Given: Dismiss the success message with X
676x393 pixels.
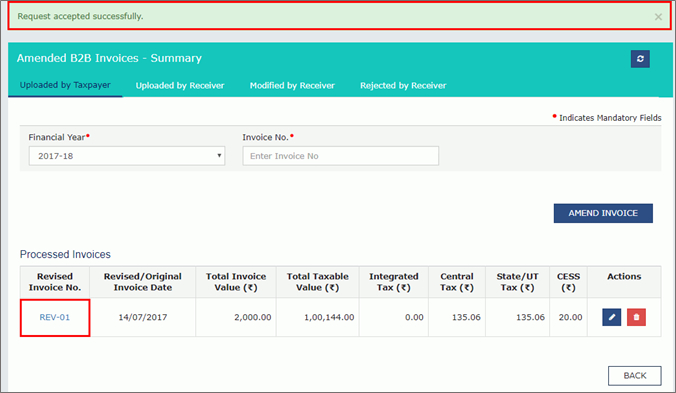Looking at the screenshot, I should [658, 17].
